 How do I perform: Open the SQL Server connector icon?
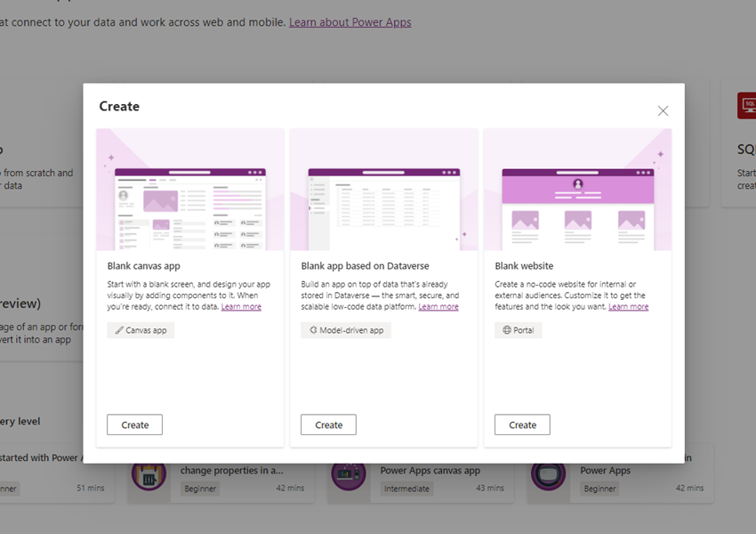click(x=747, y=104)
